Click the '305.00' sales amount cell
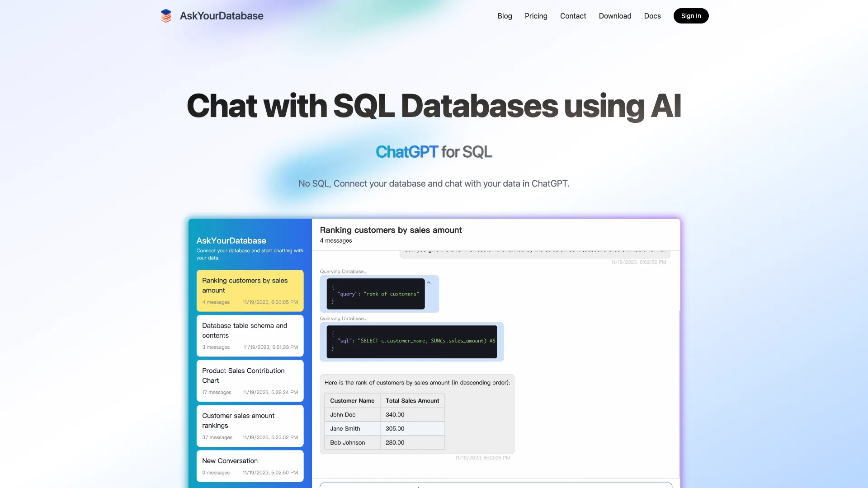This screenshot has width=868, height=488. tap(412, 429)
